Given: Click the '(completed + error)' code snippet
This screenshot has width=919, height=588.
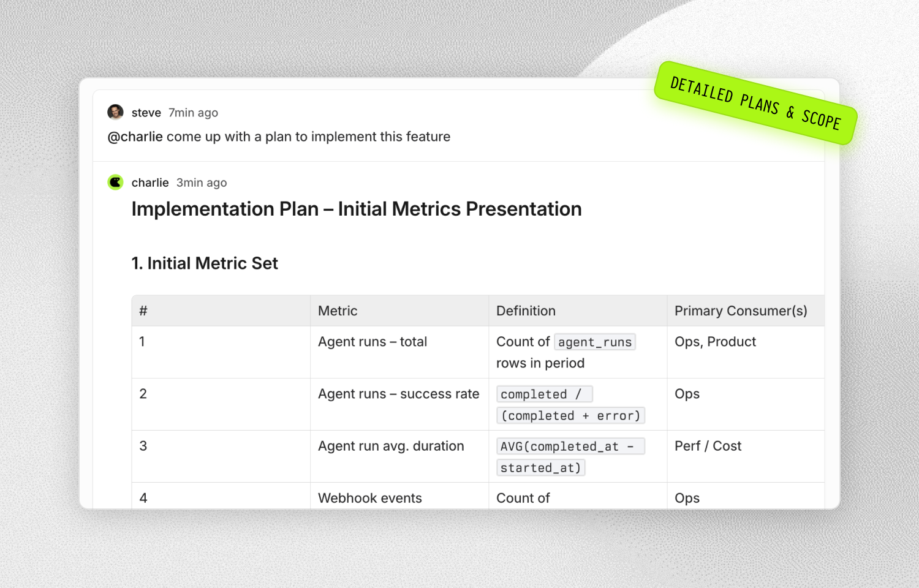Looking at the screenshot, I should (570, 416).
